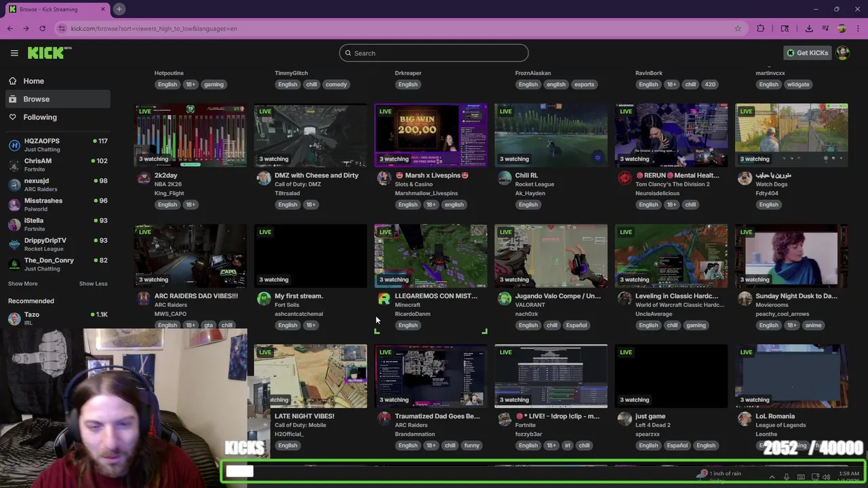
Task: Click the Get KICKs button
Action: coord(807,53)
